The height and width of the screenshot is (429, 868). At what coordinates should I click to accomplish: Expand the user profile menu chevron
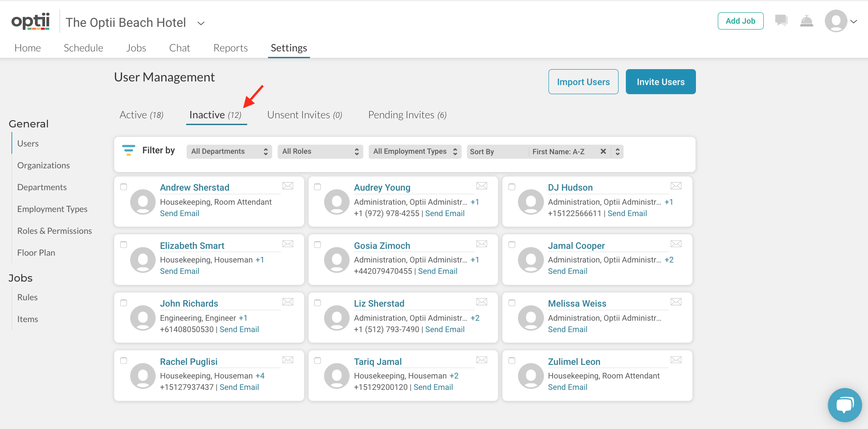click(854, 21)
